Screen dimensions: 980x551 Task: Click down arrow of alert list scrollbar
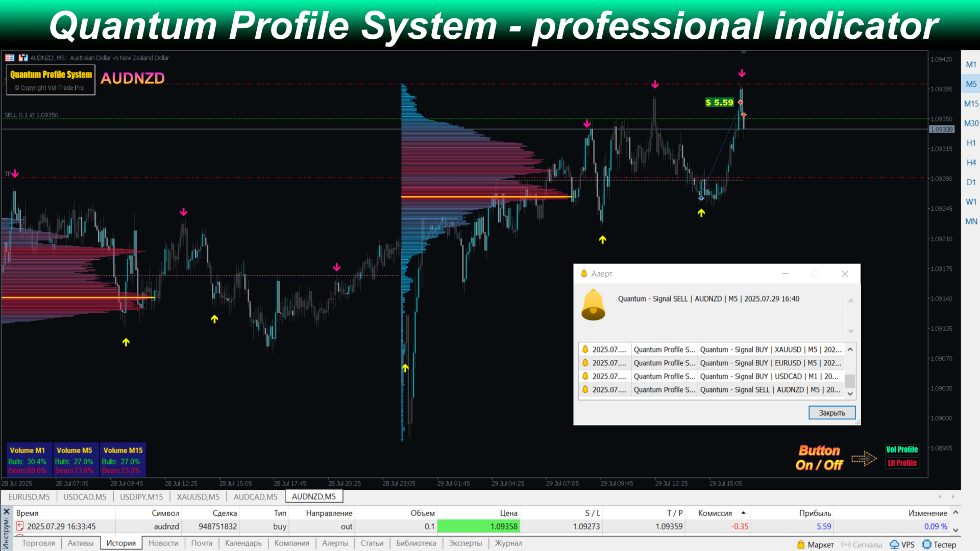[x=850, y=393]
